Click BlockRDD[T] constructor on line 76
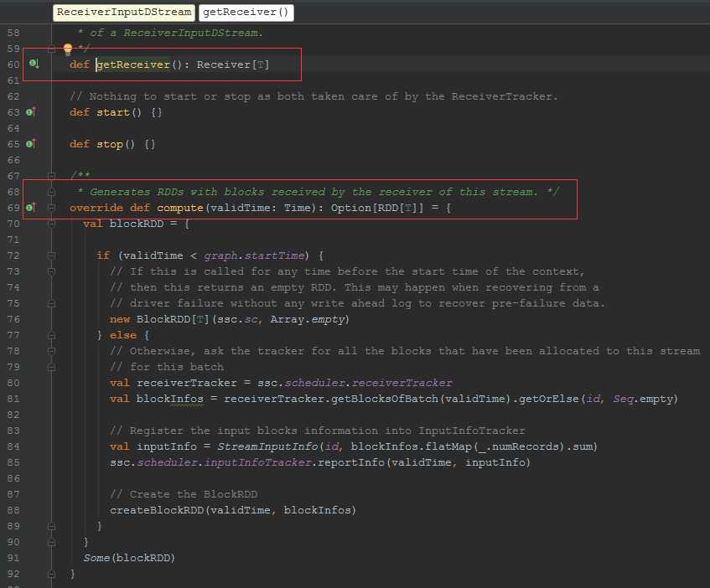The image size is (710, 588). [x=172, y=319]
